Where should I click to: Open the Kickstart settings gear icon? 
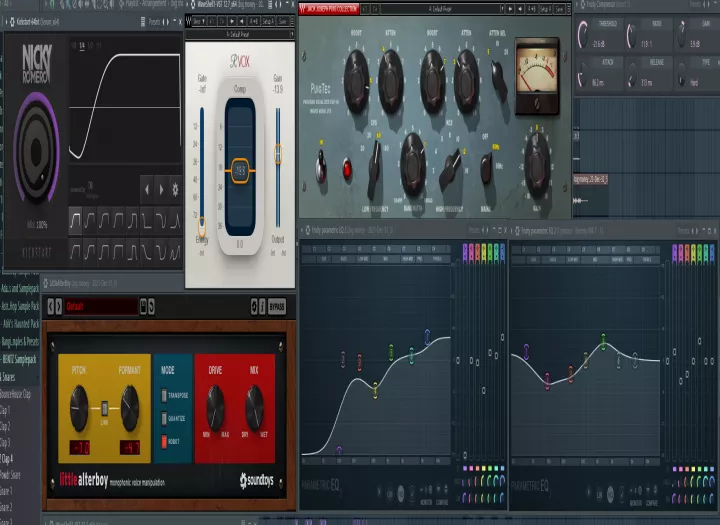175,189
